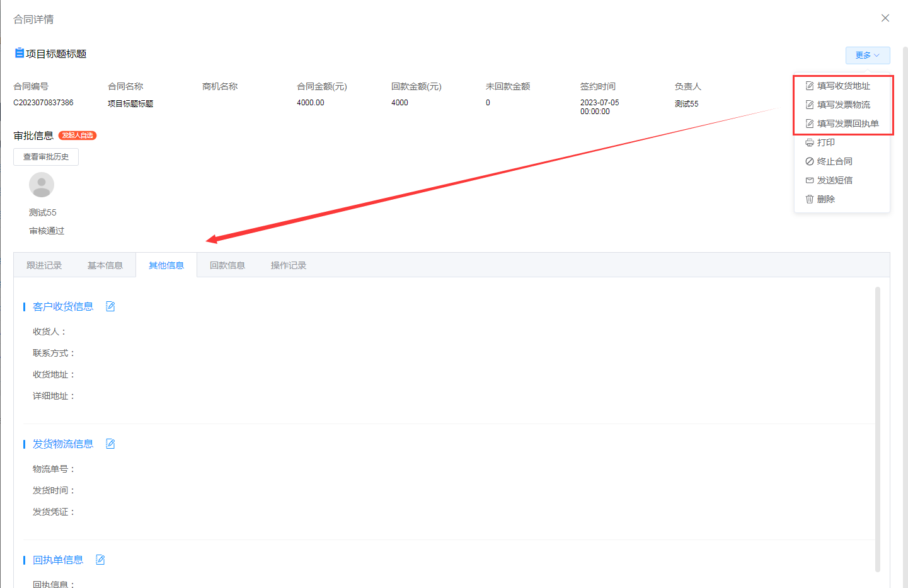This screenshot has width=908, height=588.
Task: Close the 合同详情 dialog
Action: click(x=885, y=18)
